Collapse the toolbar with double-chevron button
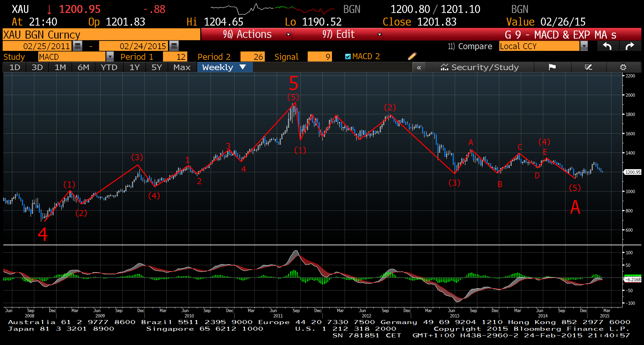This screenshot has height=345, width=644. [419, 67]
